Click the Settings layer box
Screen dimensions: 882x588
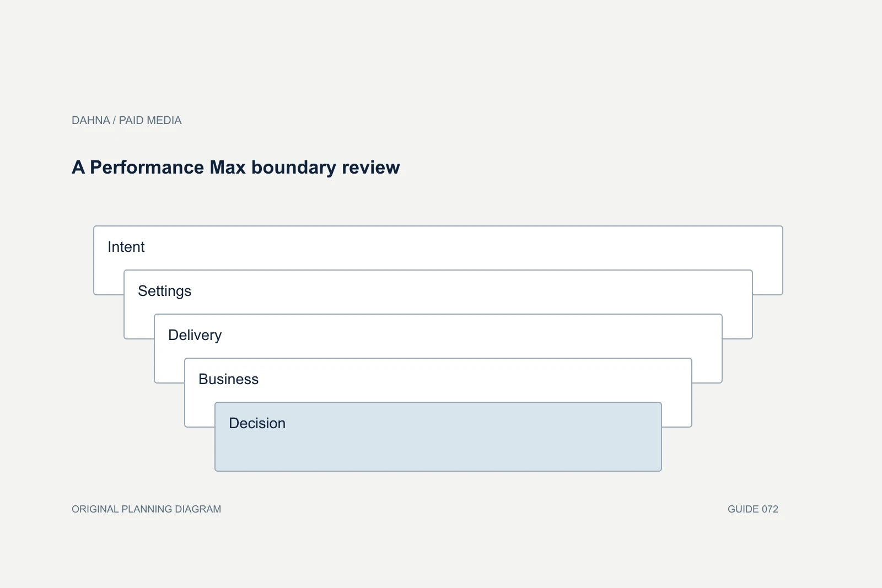pyautogui.click(x=438, y=292)
